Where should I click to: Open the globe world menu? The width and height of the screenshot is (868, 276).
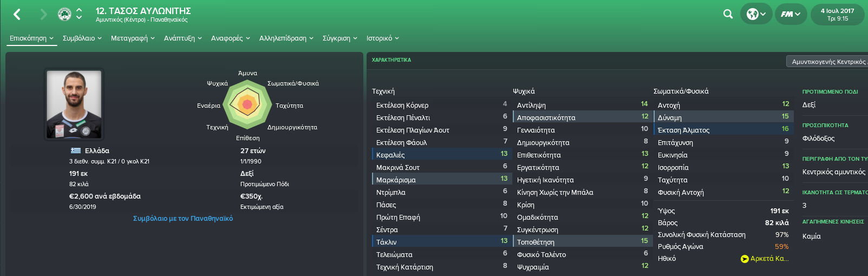(756, 14)
